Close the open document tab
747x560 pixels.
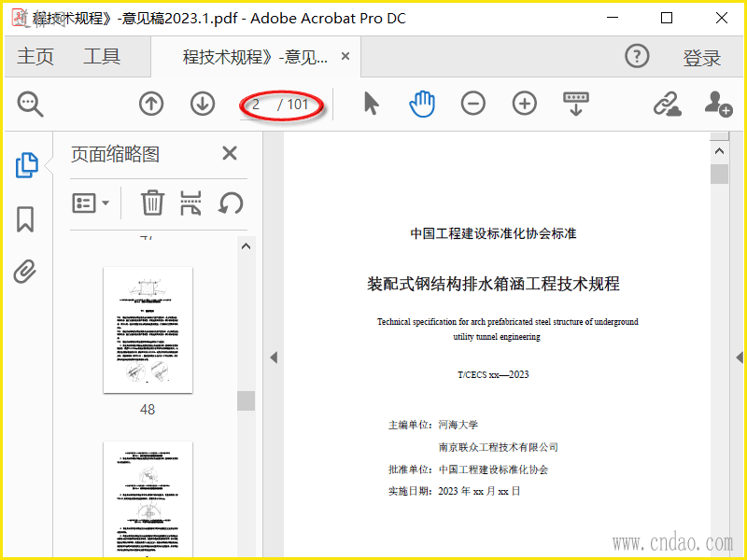345,57
